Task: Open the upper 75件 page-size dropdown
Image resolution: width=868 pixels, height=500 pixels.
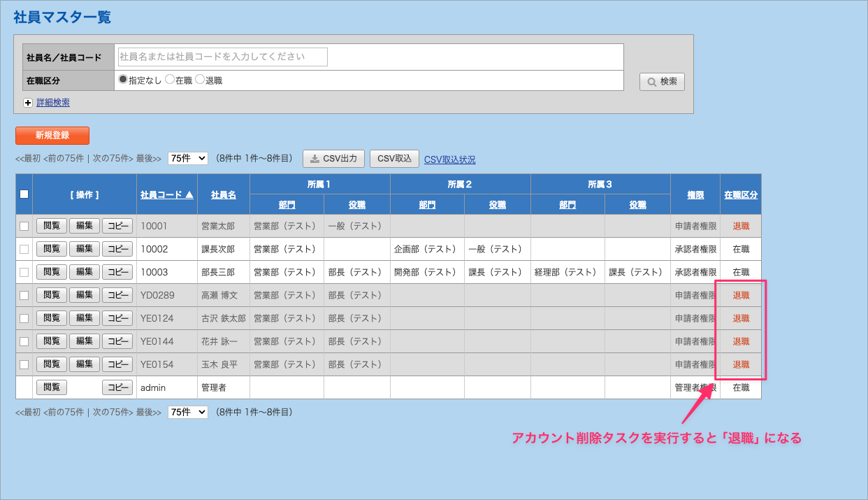Action: click(x=188, y=159)
